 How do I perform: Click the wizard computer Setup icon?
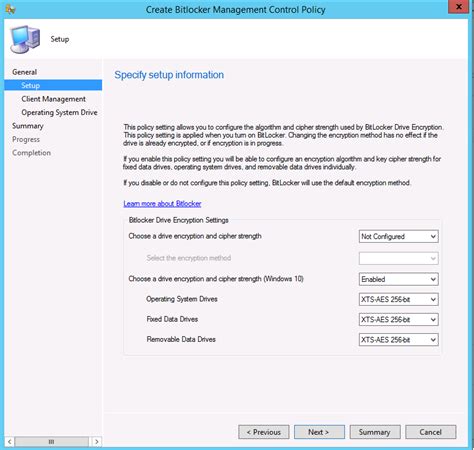click(x=25, y=39)
